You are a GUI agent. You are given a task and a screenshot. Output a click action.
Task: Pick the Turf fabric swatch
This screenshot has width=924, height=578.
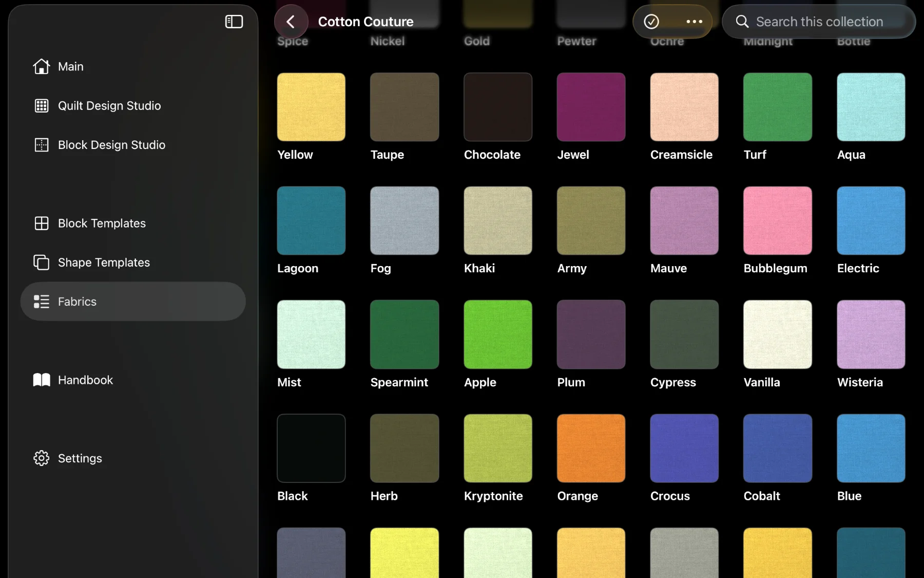coord(778,107)
